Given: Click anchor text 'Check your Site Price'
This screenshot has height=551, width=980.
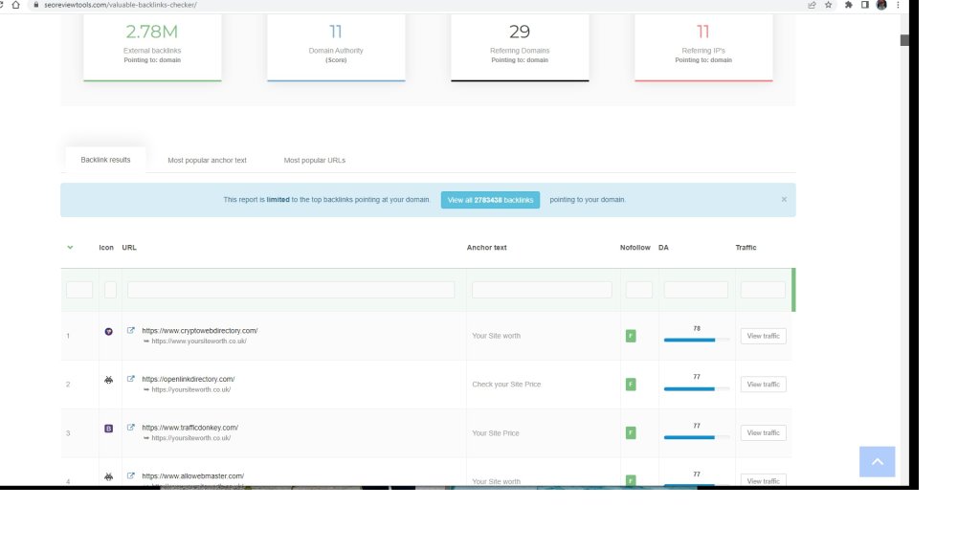Looking at the screenshot, I should (506, 385).
